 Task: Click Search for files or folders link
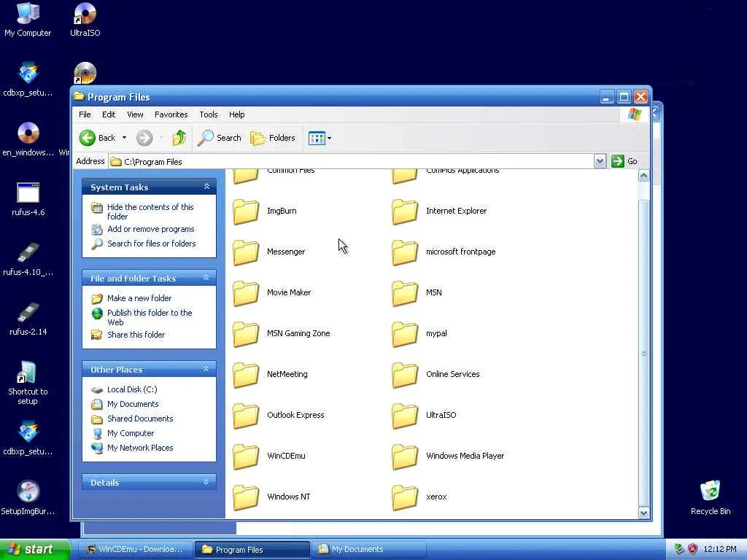click(152, 244)
